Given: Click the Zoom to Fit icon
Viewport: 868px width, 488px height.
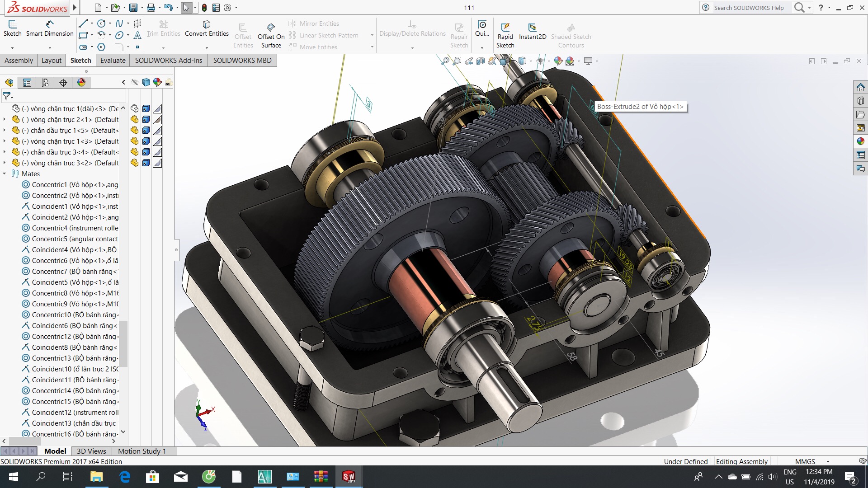Looking at the screenshot, I should (x=445, y=61).
